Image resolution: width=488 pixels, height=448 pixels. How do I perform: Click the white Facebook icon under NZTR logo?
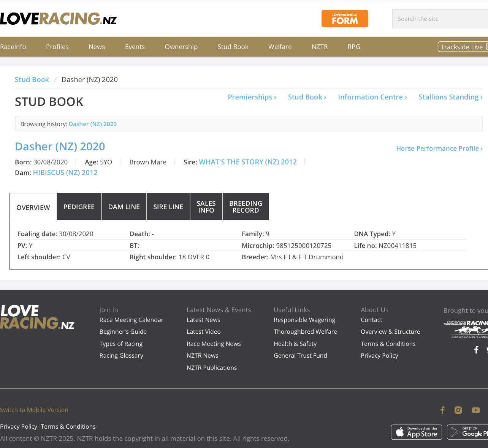pyautogui.click(x=476, y=350)
